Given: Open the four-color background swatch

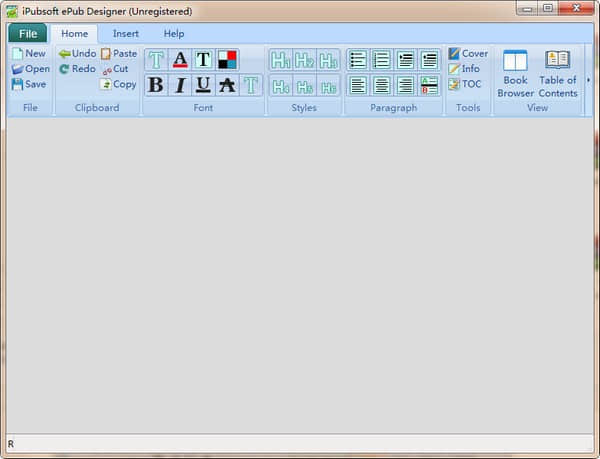Looking at the screenshot, I should [227, 60].
